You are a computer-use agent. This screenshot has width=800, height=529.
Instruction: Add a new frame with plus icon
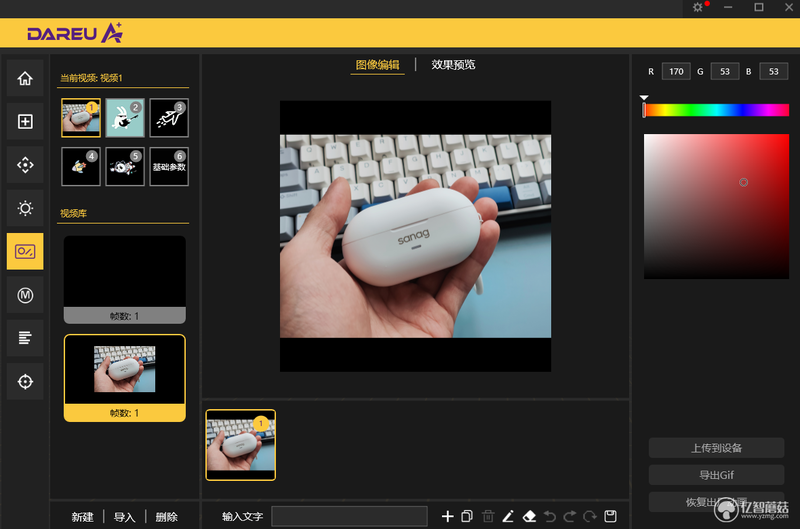(447, 516)
